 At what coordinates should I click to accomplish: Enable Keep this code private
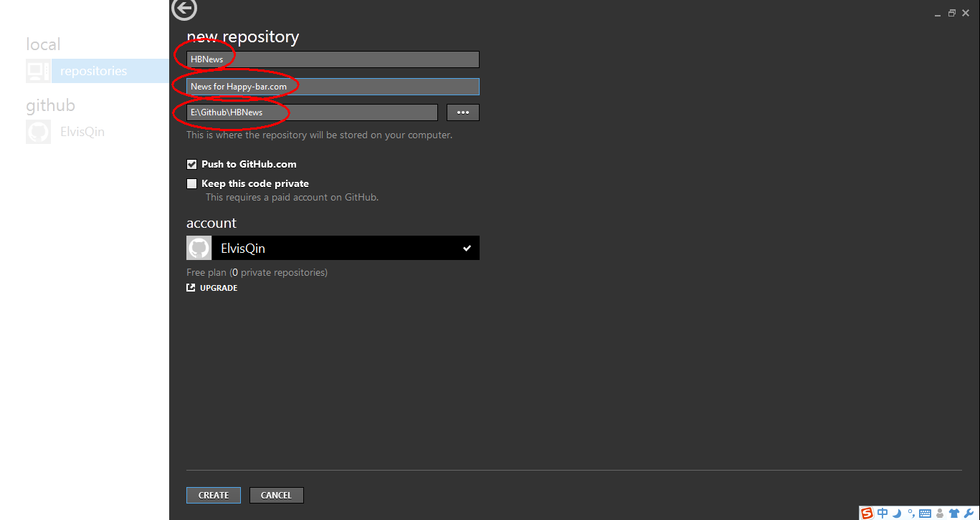point(191,183)
